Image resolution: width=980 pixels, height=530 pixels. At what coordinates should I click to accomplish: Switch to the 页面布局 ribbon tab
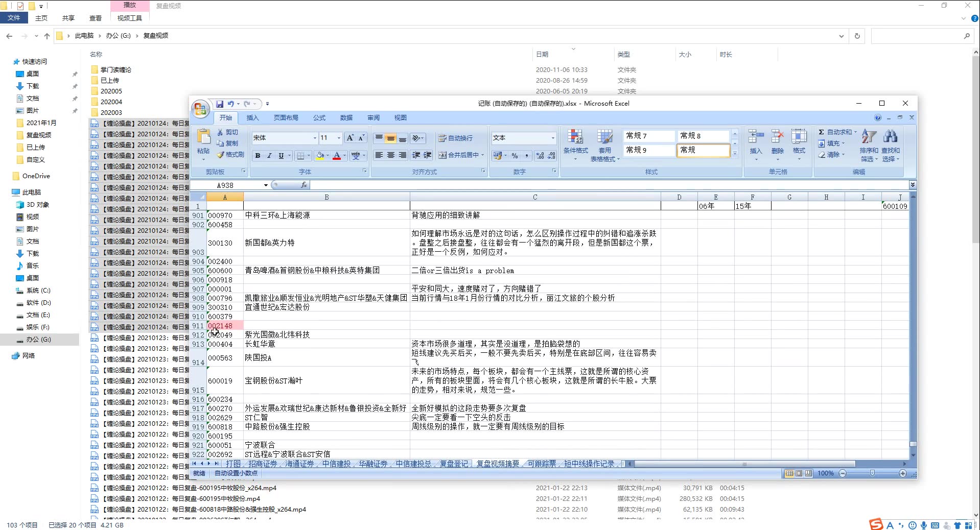(286, 118)
